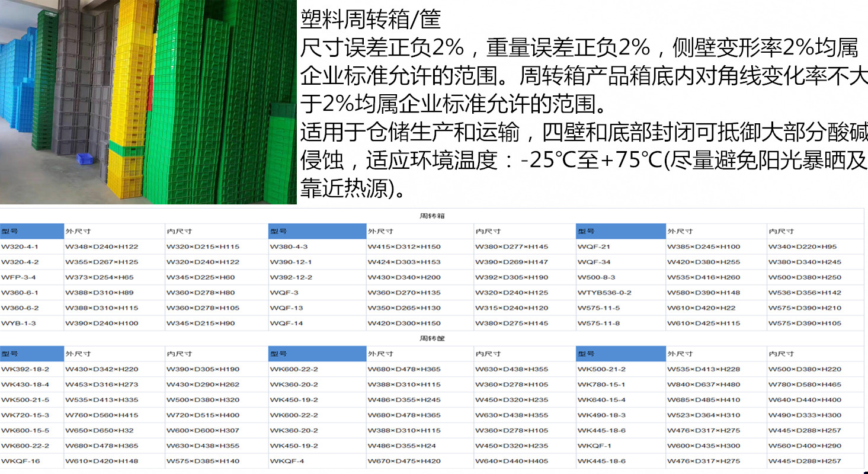The image size is (868, 474).
Task: Select the WK780-15-1 model cell
Action: point(601,385)
